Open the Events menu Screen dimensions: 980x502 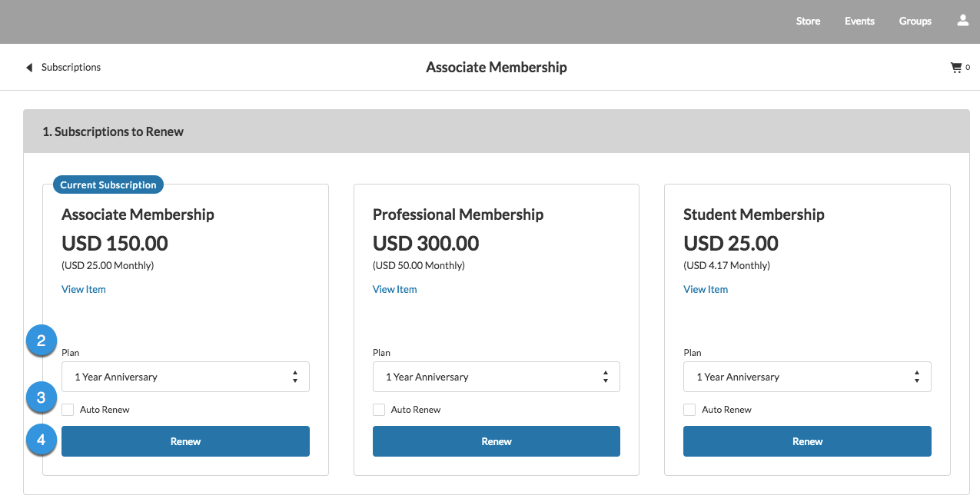(x=859, y=21)
